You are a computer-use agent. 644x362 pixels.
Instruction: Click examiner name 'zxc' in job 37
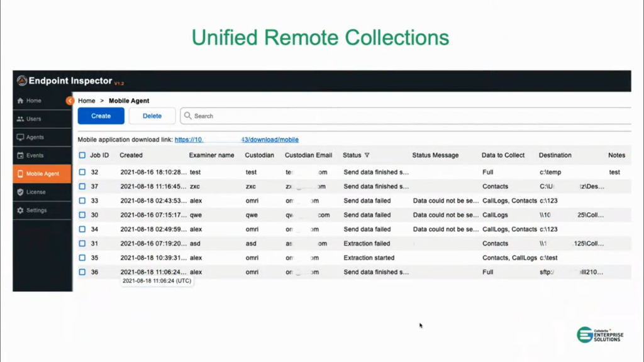[x=195, y=186]
